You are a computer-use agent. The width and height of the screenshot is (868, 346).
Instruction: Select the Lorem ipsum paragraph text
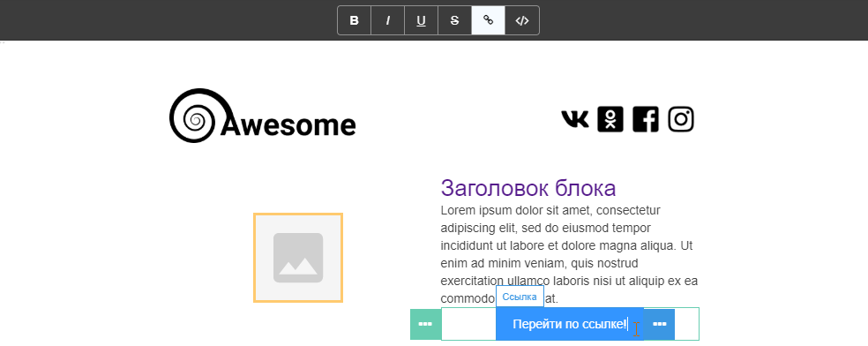[569, 254]
